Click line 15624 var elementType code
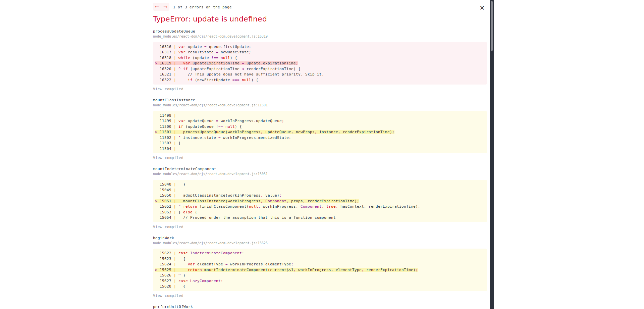The width and height of the screenshot is (644, 309). [x=226, y=264]
